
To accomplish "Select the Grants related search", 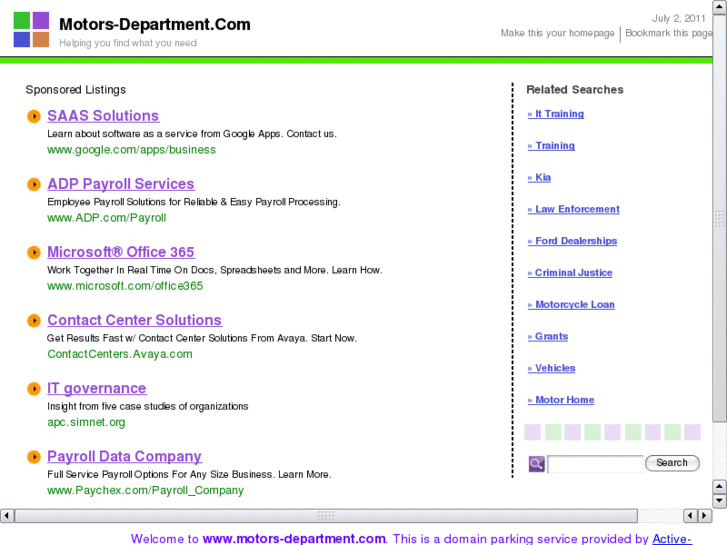I will point(548,337).
